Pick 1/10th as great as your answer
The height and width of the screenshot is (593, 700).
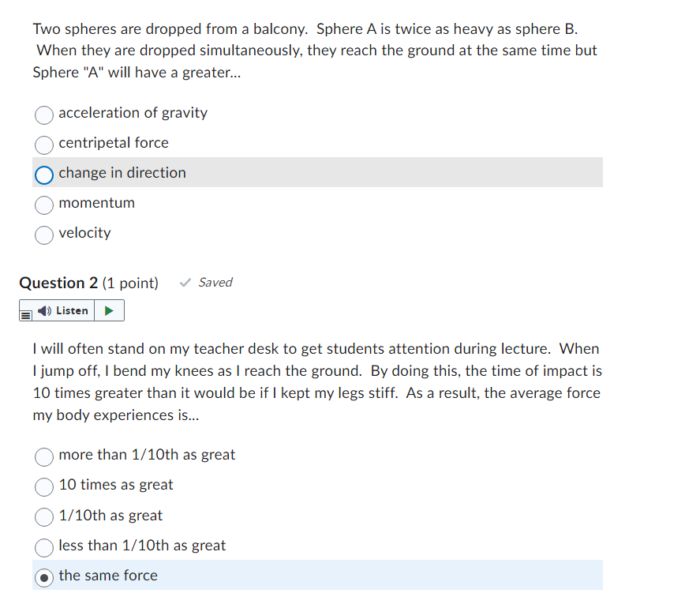click(43, 516)
